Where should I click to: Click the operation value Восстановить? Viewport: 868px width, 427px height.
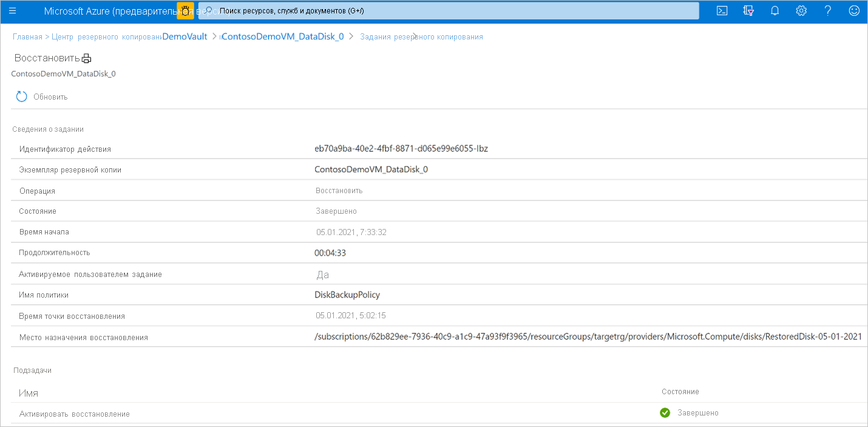(339, 191)
